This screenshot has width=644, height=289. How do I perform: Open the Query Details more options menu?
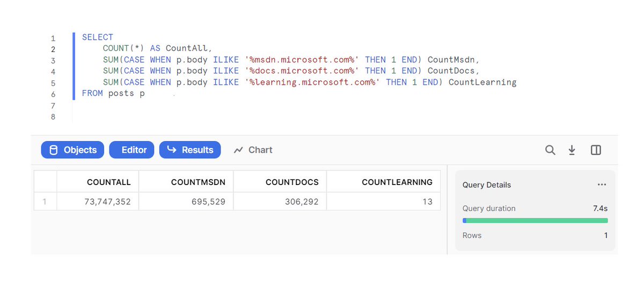pyautogui.click(x=602, y=185)
